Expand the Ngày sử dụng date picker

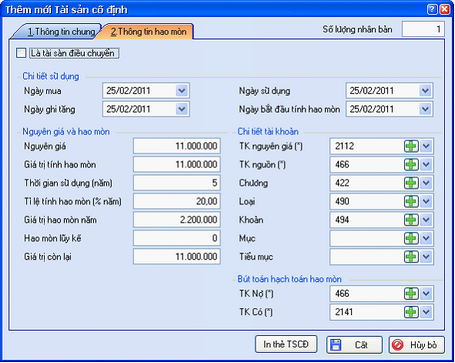pos(425,91)
